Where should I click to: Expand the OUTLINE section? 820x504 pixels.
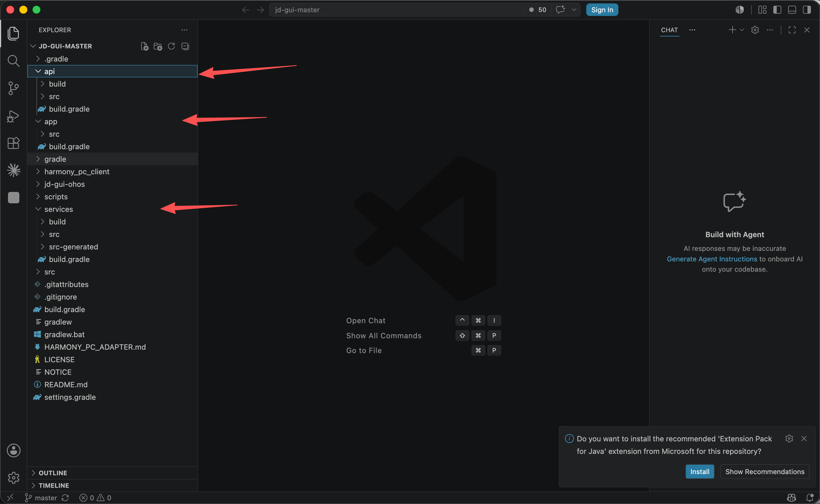[x=112, y=473]
